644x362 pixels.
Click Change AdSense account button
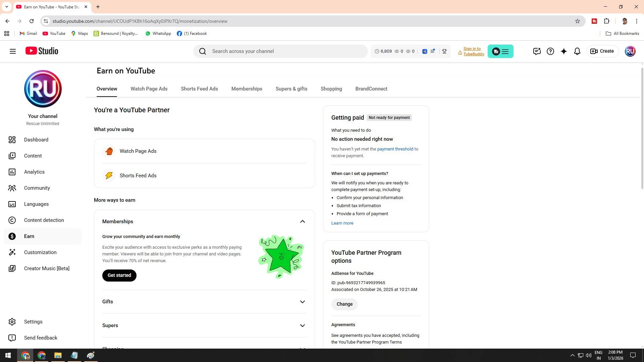(x=344, y=304)
